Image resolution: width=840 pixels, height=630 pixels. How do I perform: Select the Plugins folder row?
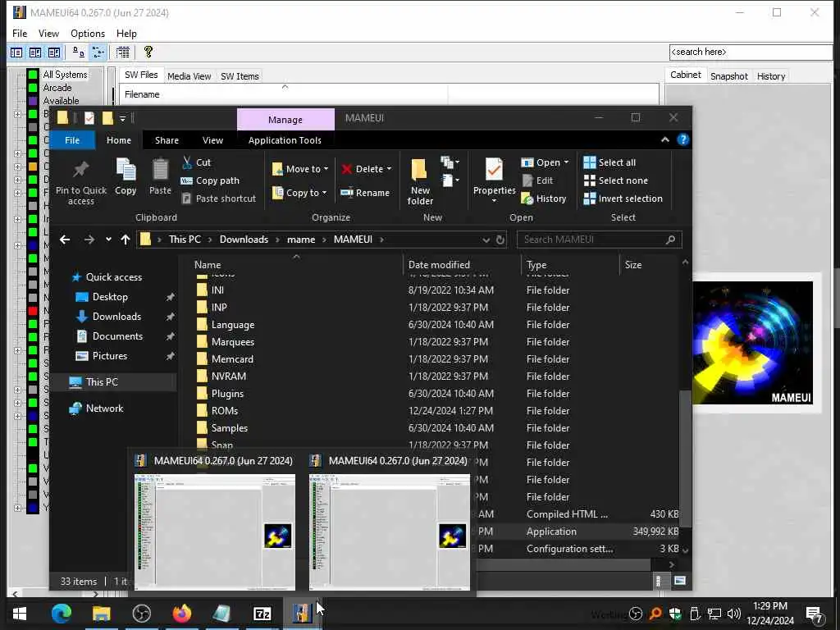click(x=435, y=394)
